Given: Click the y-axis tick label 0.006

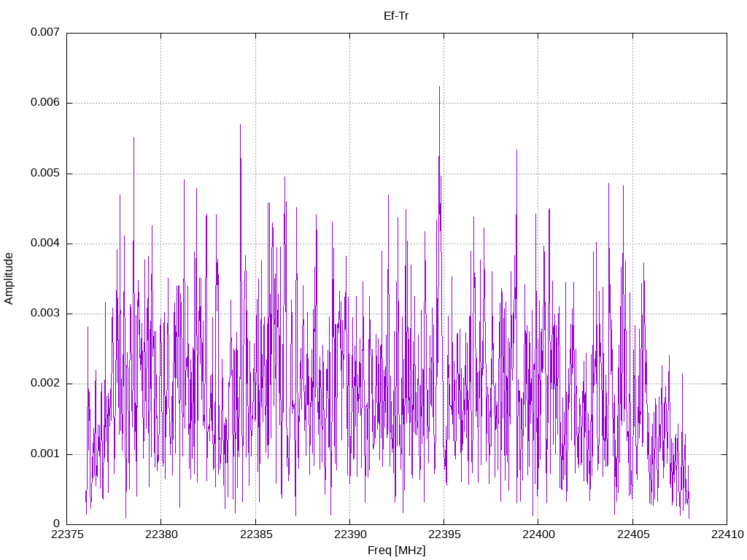Looking at the screenshot, I should click(x=45, y=102).
